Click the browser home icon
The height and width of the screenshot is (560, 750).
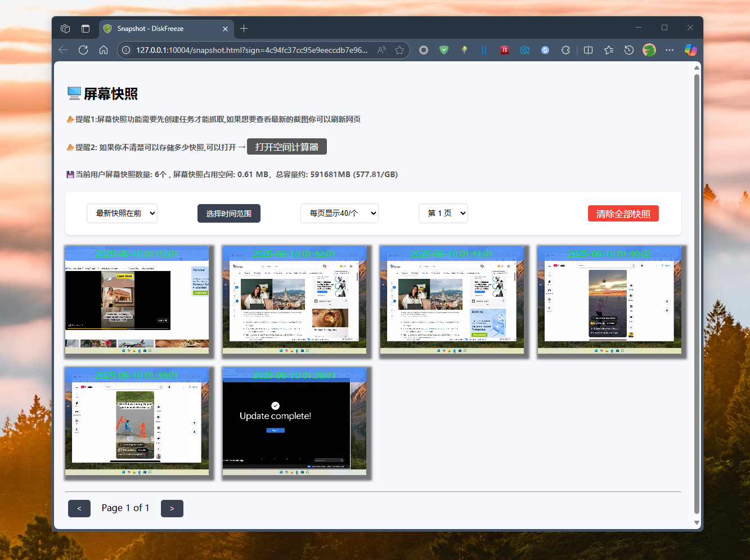click(x=104, y=50)
